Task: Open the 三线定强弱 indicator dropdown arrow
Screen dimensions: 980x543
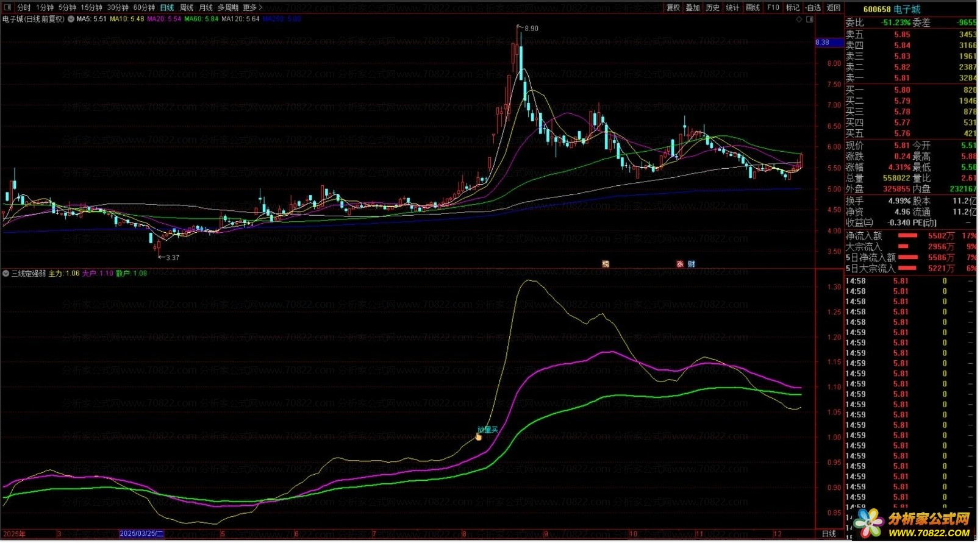Action: click(6, 274)
